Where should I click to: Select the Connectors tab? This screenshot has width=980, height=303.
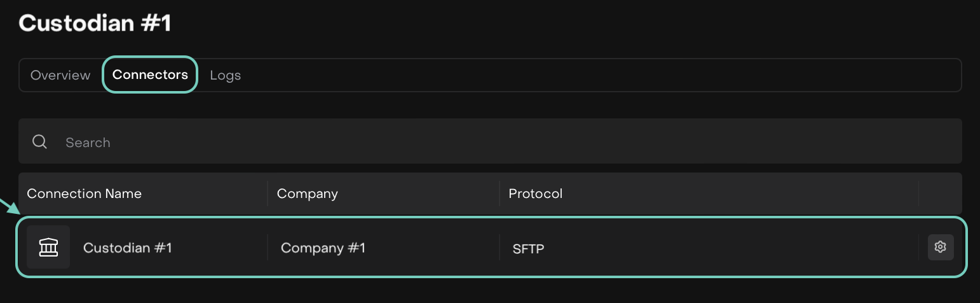tap(150, 75)
